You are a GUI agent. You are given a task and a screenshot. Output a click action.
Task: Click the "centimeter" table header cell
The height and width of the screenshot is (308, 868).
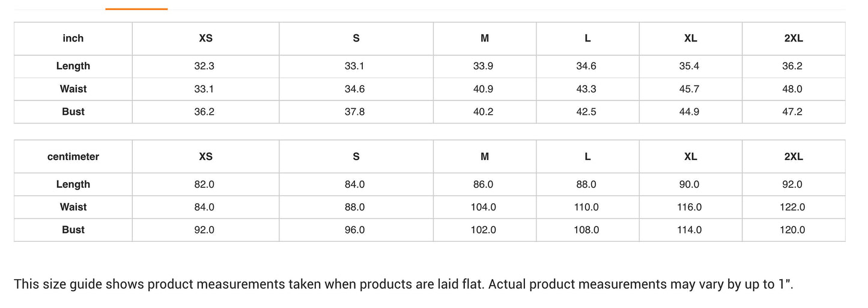(73, 156)
